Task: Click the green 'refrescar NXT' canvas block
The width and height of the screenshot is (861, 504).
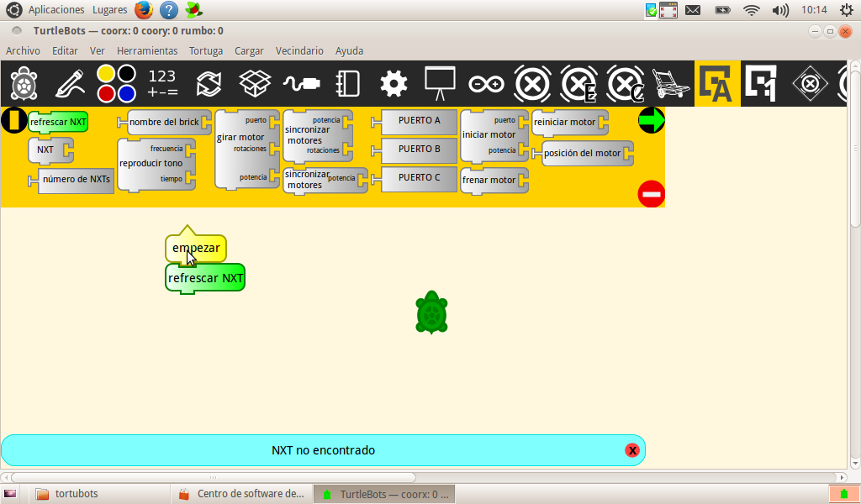Action: pyautogui.click(x=205, y=279)
